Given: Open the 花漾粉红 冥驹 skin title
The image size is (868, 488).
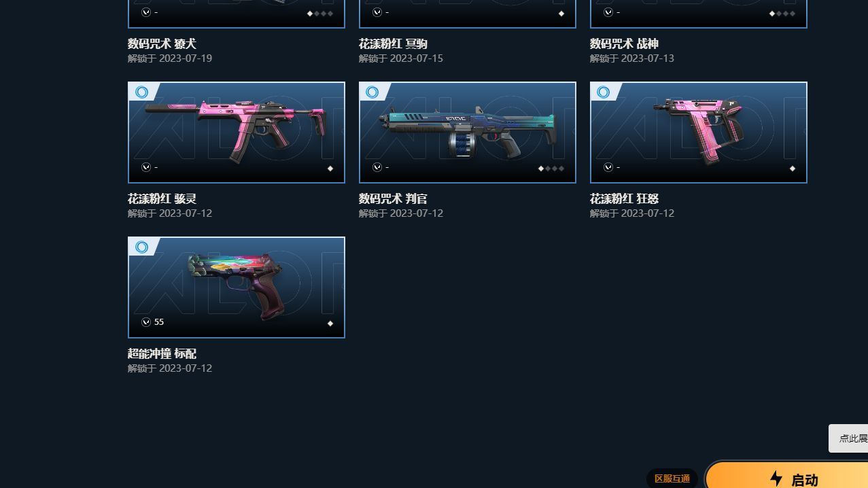Looking at the screenshot, I should pyautogui.click(x=393, y=43).
